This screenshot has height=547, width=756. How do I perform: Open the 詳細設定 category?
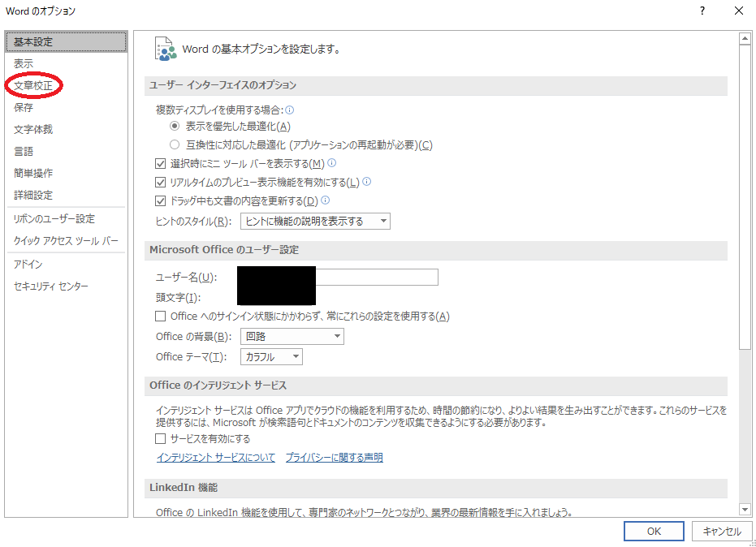(x=66, y=196)
